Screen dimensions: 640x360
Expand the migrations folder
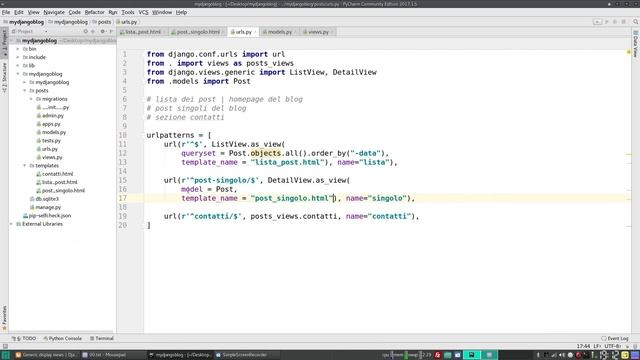31,99
